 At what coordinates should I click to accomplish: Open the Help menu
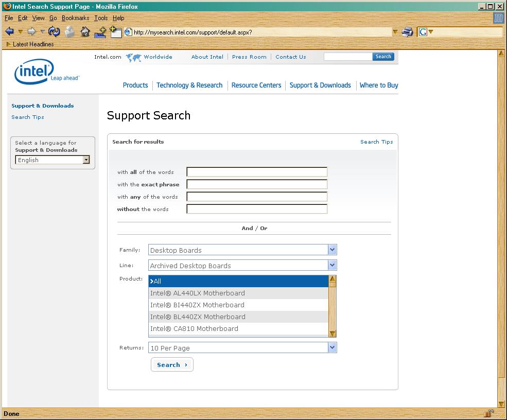[x=118, y=18]
